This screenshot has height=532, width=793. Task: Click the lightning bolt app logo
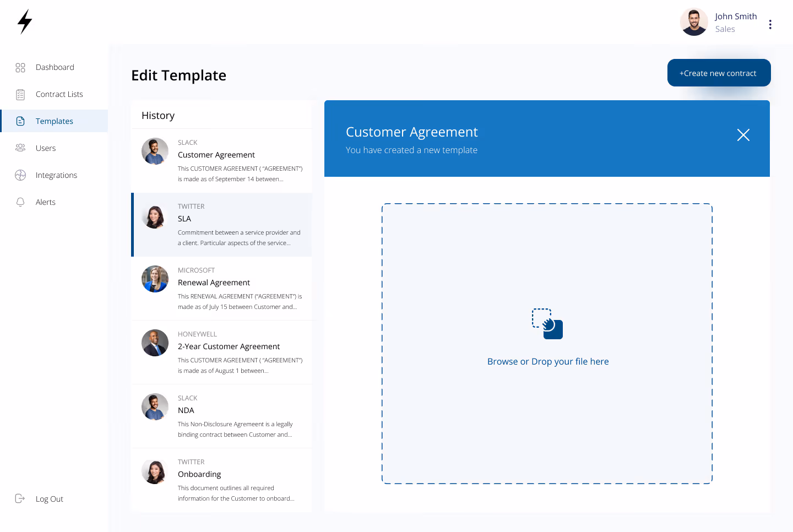click(x=24, y=22)
